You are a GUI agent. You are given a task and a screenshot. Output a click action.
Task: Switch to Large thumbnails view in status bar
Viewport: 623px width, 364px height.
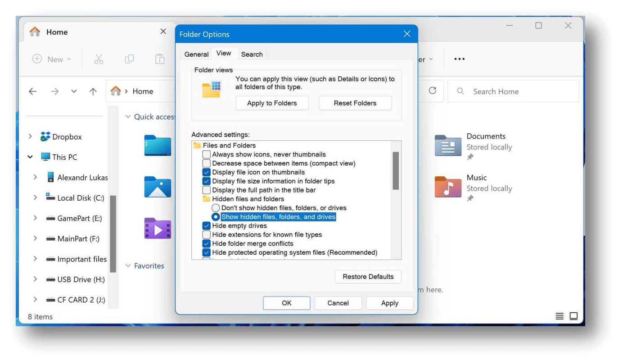[573, 316]
